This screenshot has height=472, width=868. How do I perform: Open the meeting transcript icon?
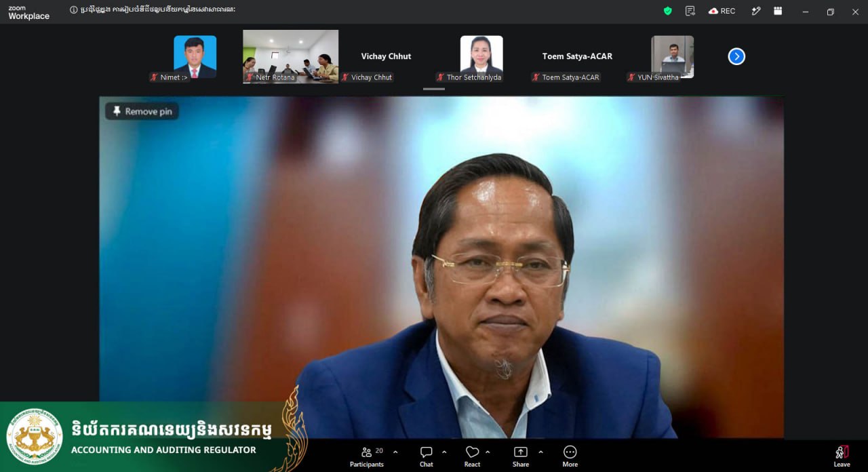click(x=690, y=11)
